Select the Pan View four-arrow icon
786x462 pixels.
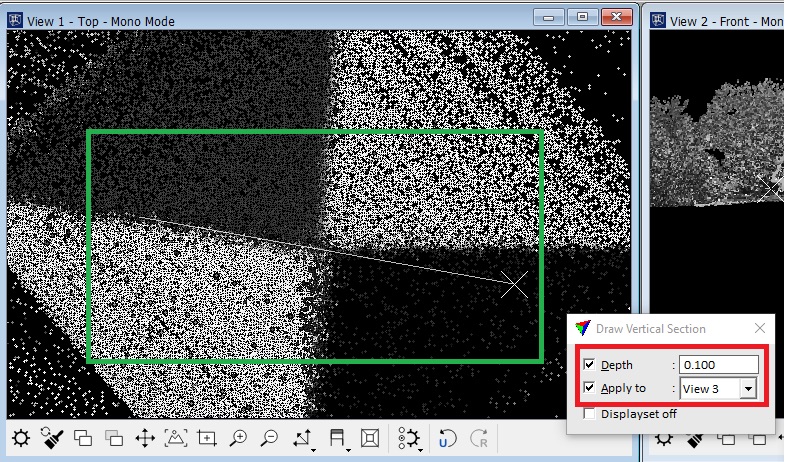coord(144,438)
